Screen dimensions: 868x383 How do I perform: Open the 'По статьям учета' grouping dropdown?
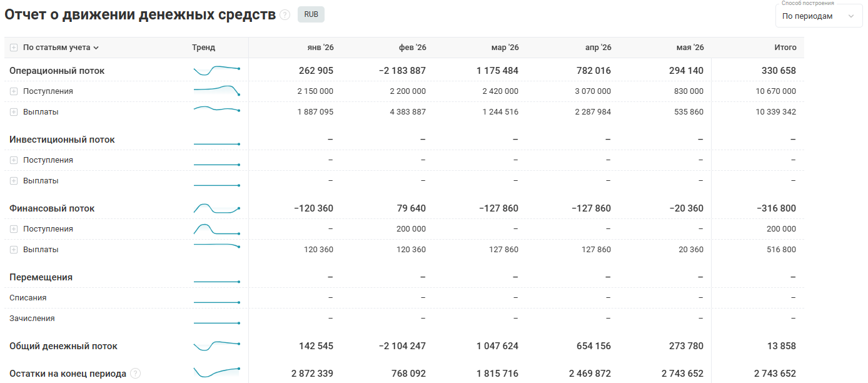coord(61,48)
